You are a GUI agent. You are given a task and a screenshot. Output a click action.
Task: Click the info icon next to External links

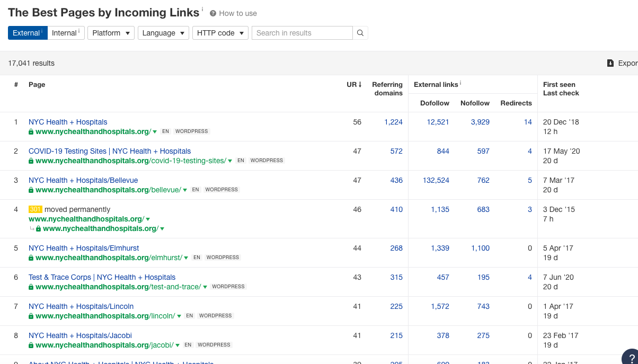point(460,83)
